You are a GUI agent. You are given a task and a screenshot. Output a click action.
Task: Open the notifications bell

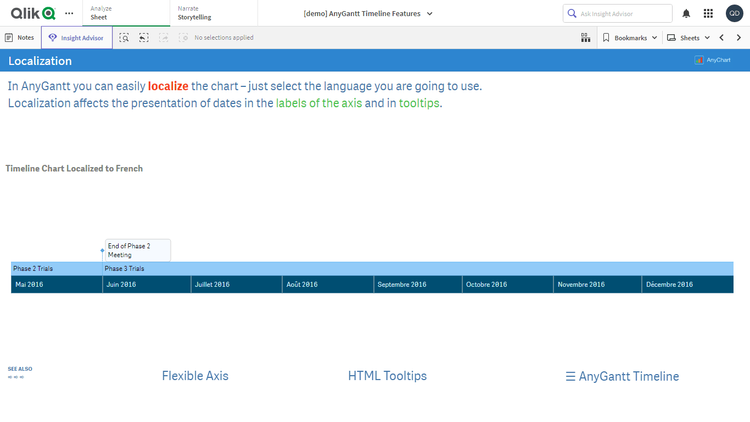(686, 13)
